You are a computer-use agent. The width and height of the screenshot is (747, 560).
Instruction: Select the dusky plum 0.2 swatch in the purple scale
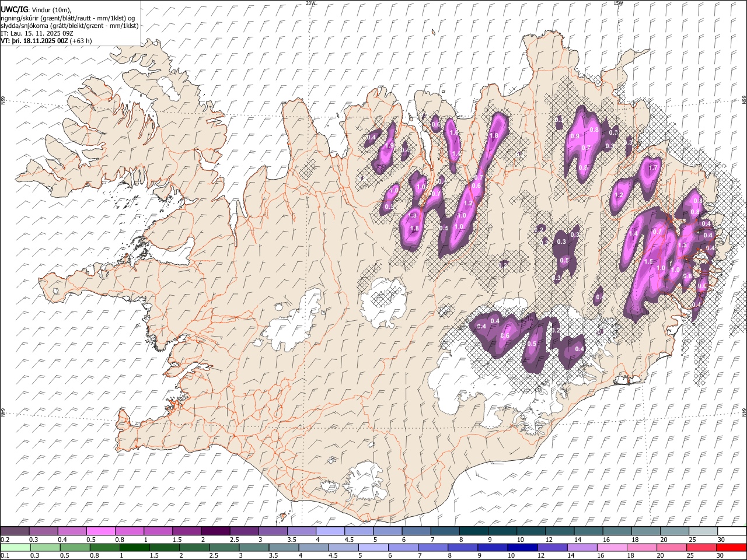pyautogui.click(x=15, y=530)
